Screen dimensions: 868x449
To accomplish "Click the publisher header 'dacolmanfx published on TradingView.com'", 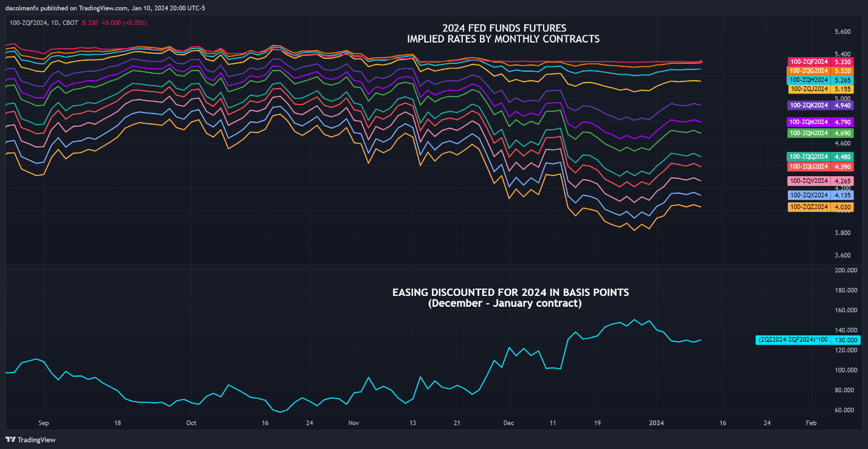I will click(67, 9).
